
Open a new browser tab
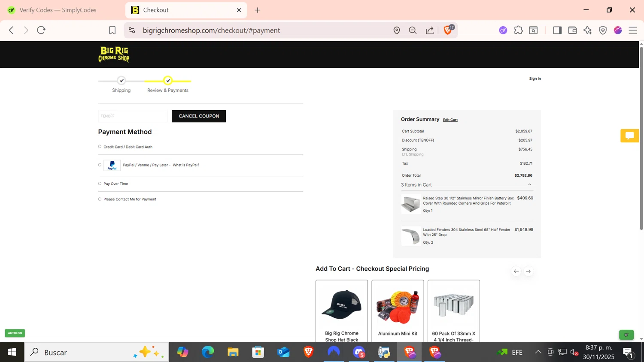point(258,10)
